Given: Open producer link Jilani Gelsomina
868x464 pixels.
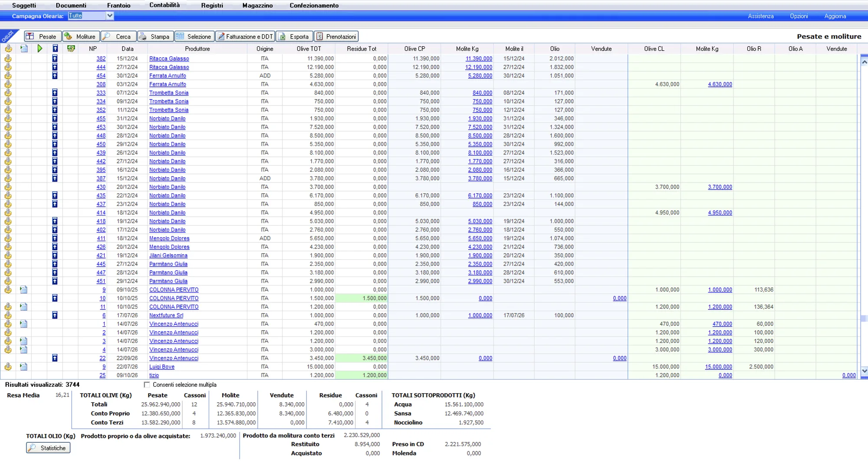Looking at the screenshot, I should (x=168, y=255).
